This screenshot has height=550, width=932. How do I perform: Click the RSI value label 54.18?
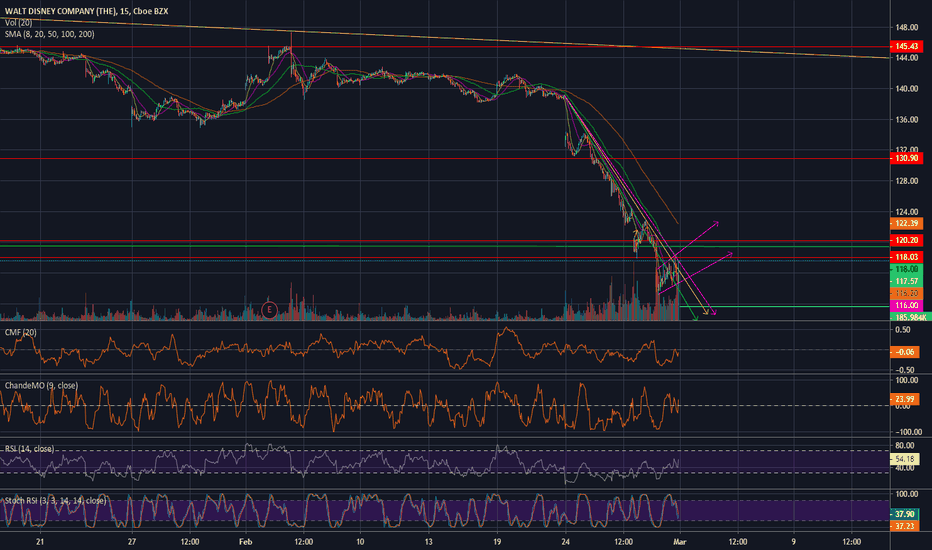(905, 459)
